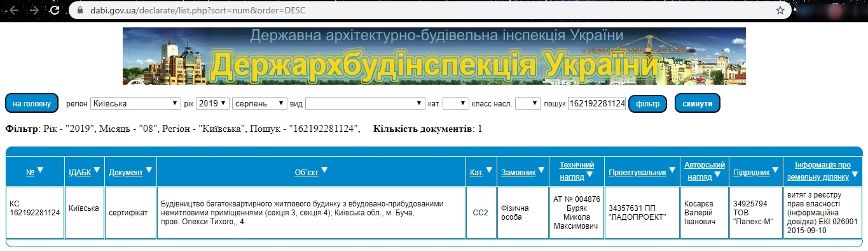
Task: Sort by the Підрядник header link
Action: point(752,172)
